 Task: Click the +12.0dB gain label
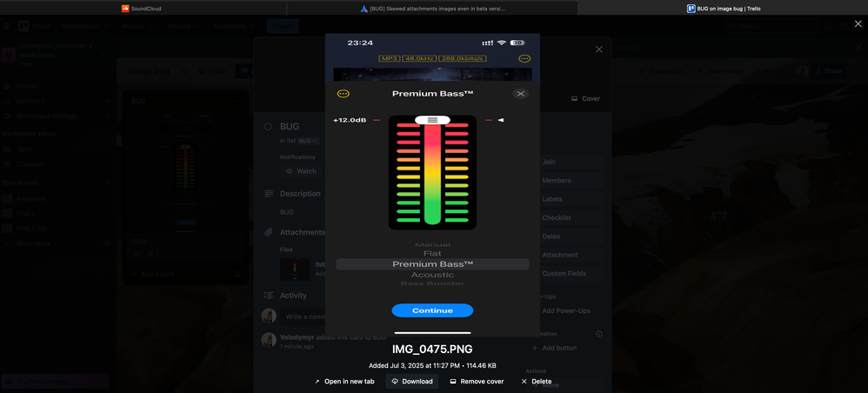click(351, 120)
